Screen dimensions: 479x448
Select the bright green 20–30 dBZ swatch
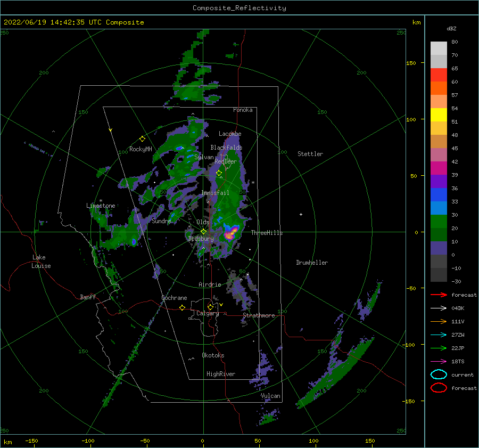439,222
